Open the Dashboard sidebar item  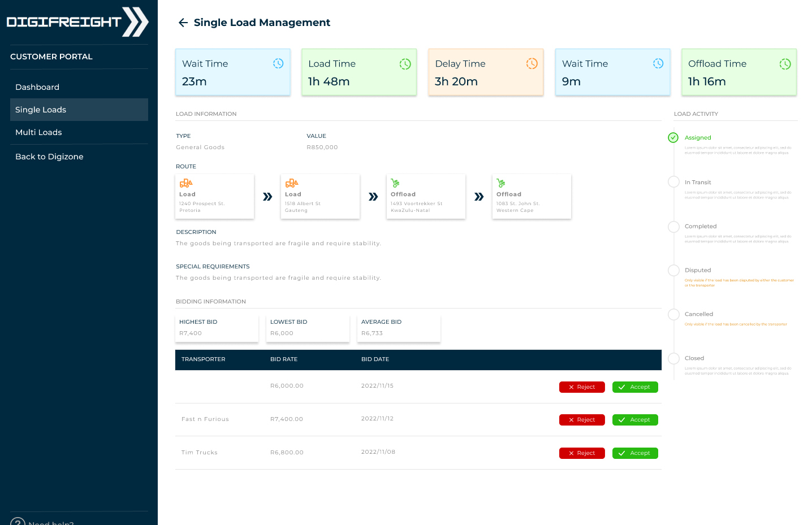(x=37, y=87)
